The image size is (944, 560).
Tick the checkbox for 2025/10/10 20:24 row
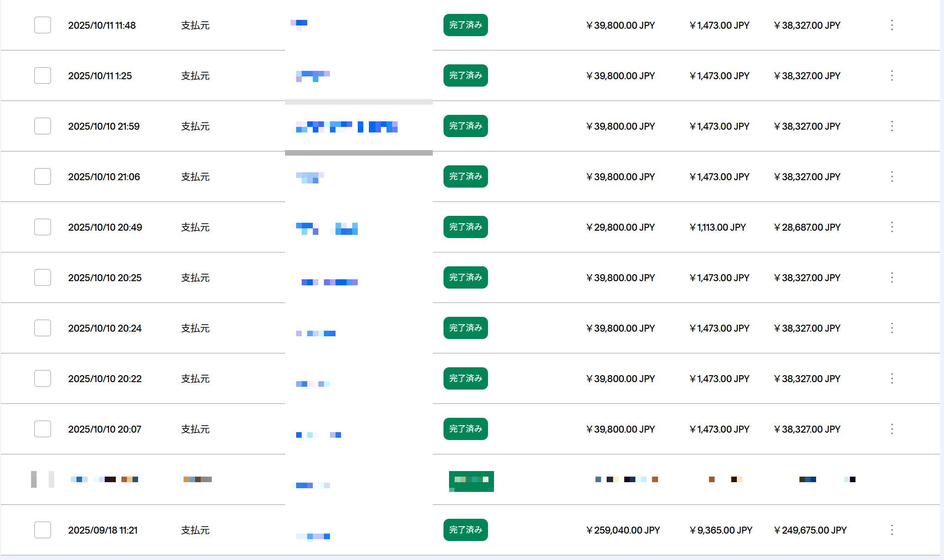coord(43,328)
